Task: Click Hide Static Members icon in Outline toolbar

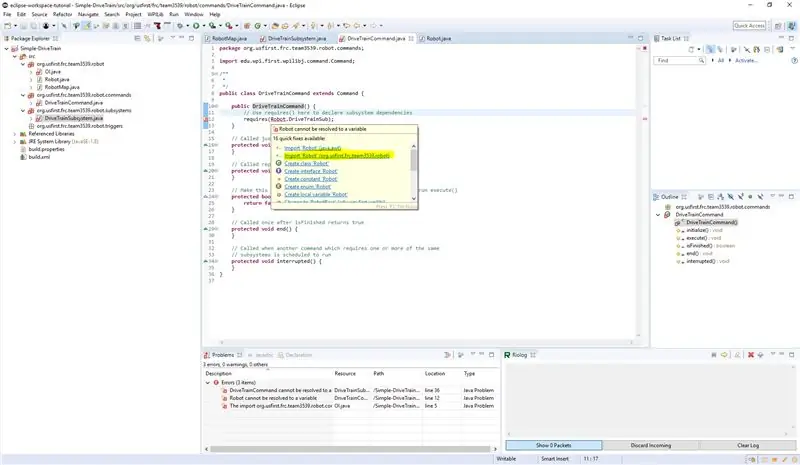Action: 741,197
